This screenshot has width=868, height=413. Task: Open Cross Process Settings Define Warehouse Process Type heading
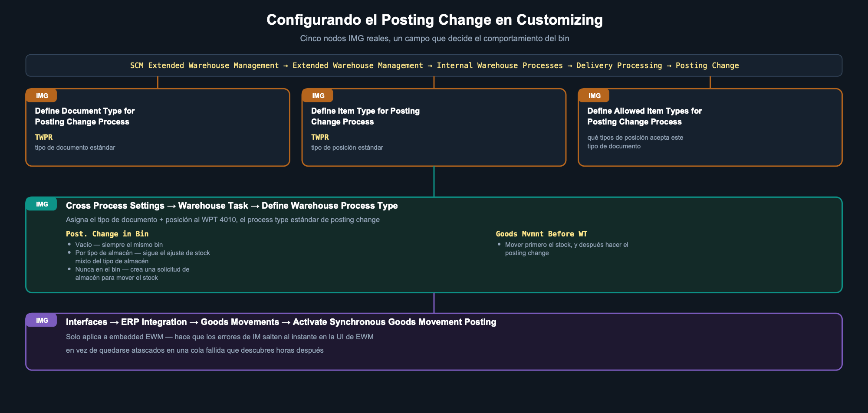232,206
